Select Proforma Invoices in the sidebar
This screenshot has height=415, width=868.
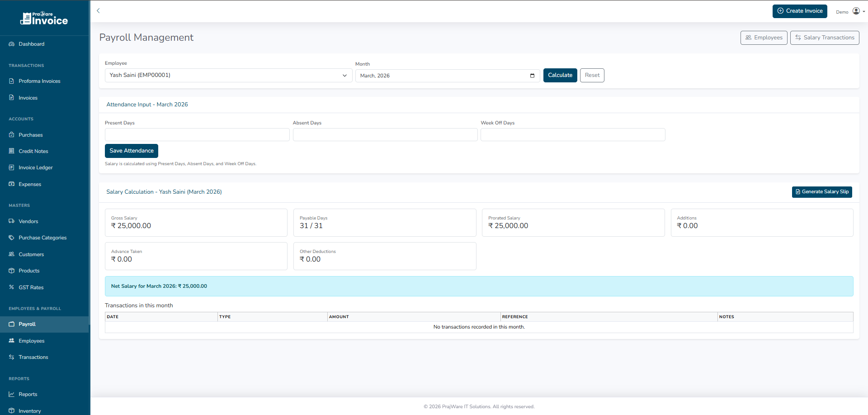[39, 81]
